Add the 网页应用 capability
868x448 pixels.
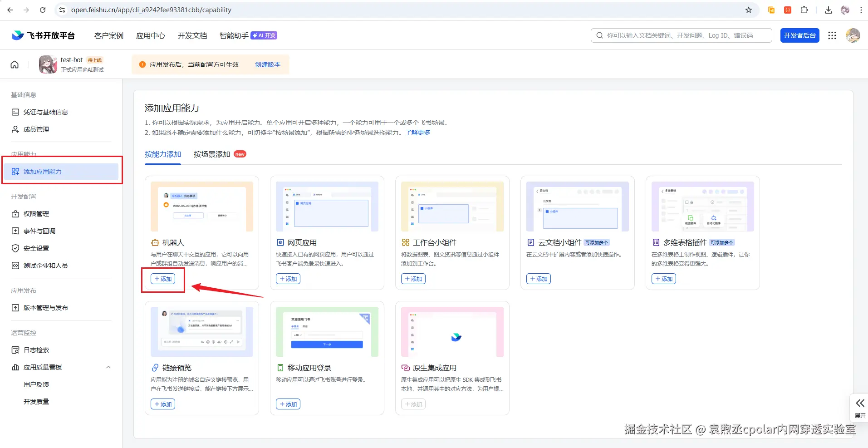pyautogui.click(x=288, y=279)
